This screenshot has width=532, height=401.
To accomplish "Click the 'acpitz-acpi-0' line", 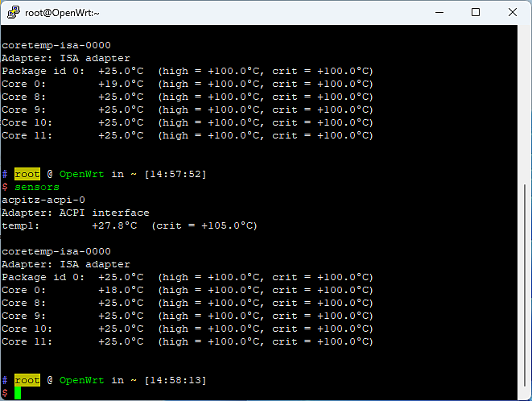I will click(x=43, y=200).
